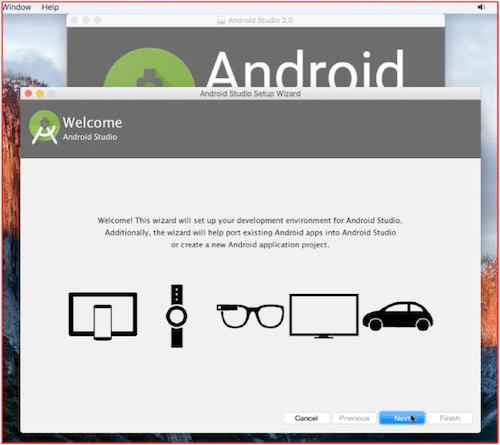500x445 pixels.
Task: Click the car Android Auto icon
Action: (x=398, y=316)
